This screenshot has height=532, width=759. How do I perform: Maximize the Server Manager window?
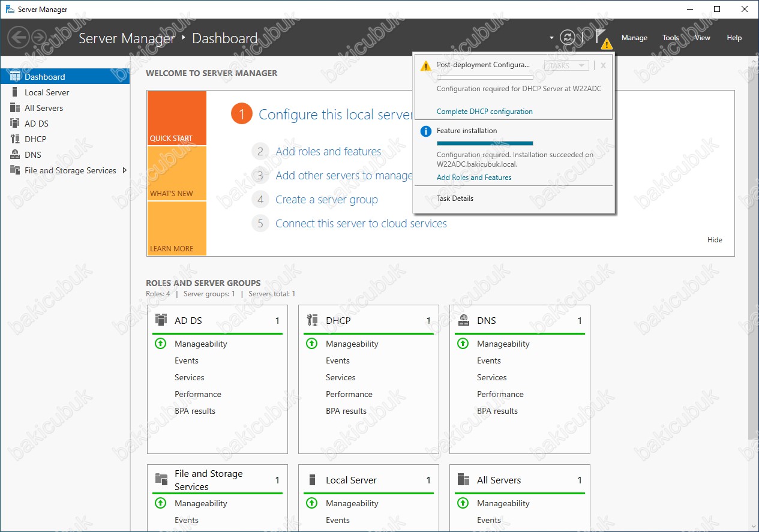[x=717, y=9]
